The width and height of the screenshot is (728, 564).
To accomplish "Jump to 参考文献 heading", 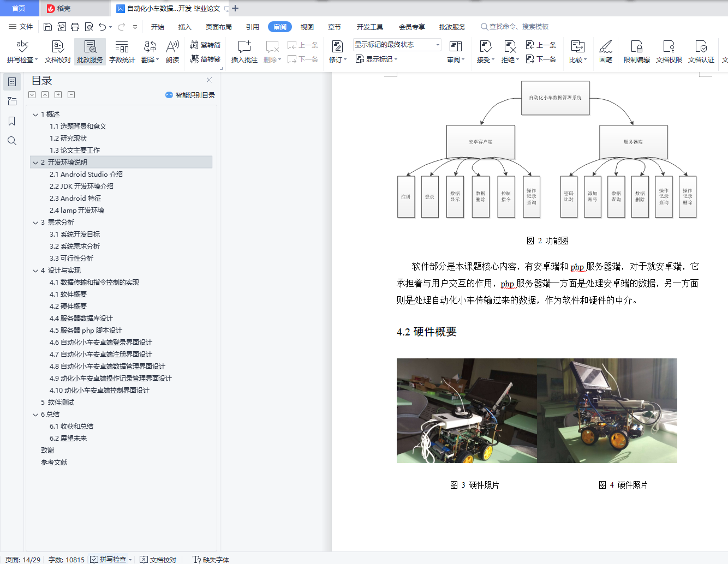I will click(54, 463).
